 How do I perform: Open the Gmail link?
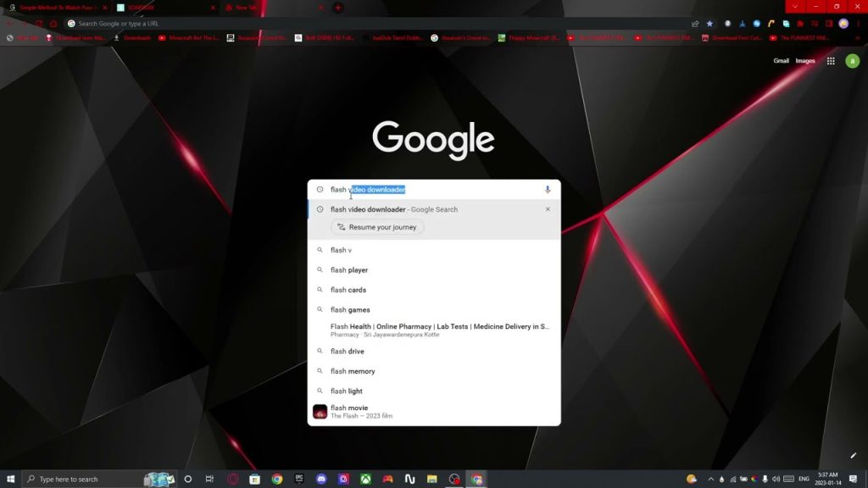pos(781,61)
